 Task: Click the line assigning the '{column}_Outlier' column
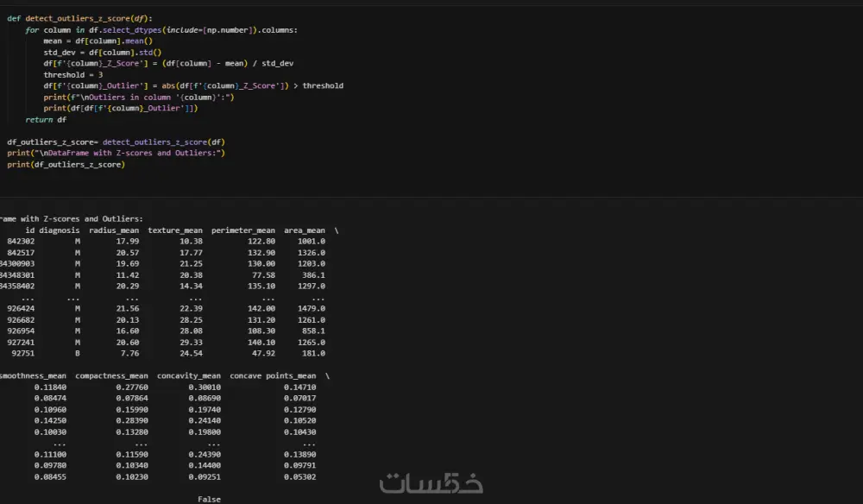(193, 85)
